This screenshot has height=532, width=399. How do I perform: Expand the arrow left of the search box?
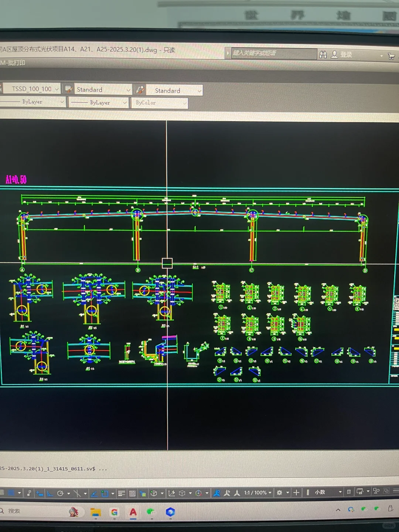pyautogui.click(x=228, y=53)
